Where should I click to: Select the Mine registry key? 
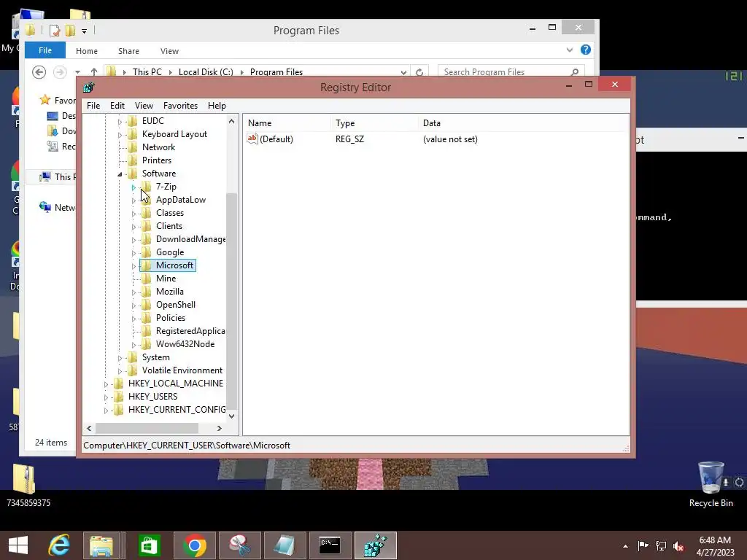click(x=166, y=279)
